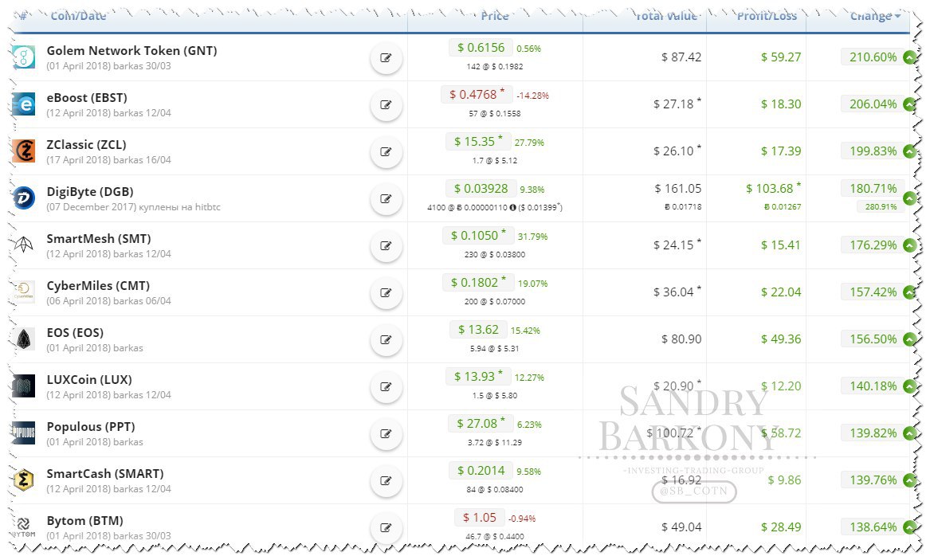Sort by Coin/Date column header
This screenshot has width=930, height=560.
78,16
